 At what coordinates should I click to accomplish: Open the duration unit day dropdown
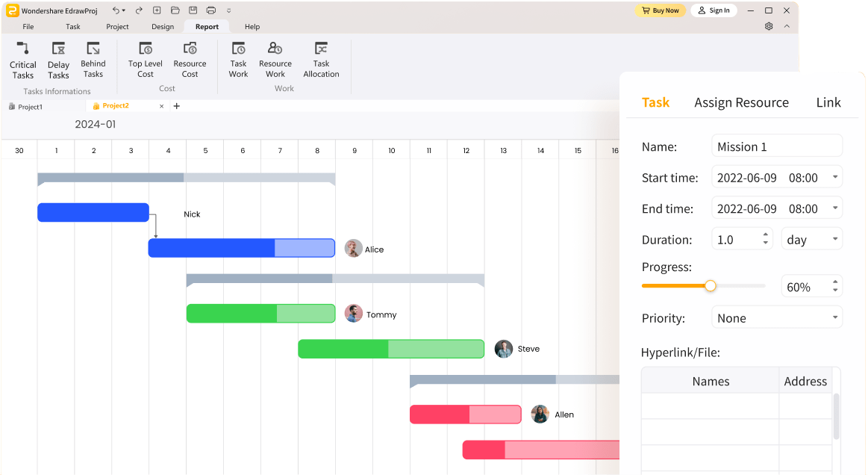click(x=811, y=240)
